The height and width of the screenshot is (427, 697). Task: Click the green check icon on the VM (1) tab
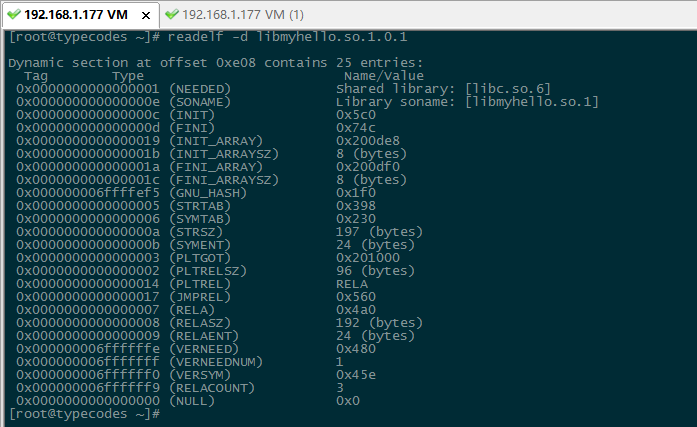click(x=172, y=14)
